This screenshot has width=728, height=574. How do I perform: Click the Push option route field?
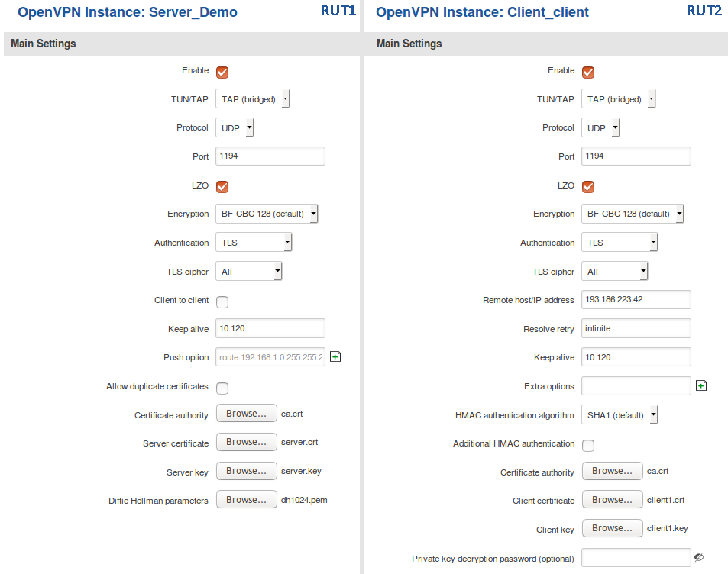coord(270,356)
